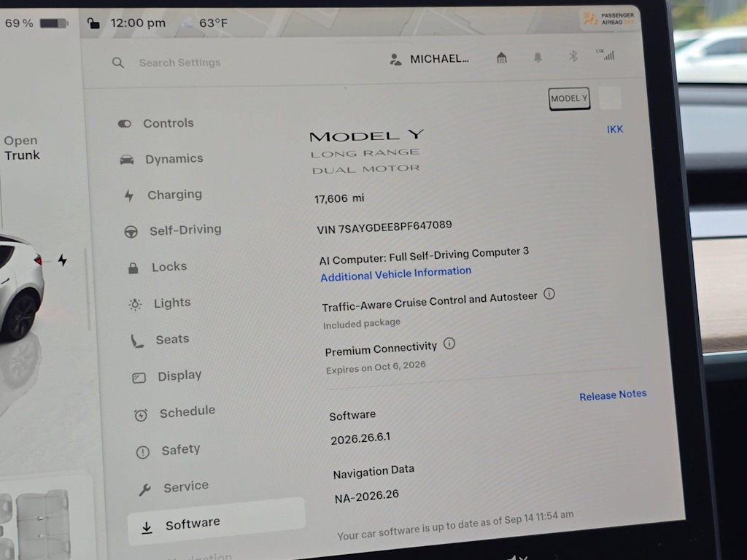Open Additional Vehicle Information link
Viewport: 747px width, 560px height.
(396, 274)
